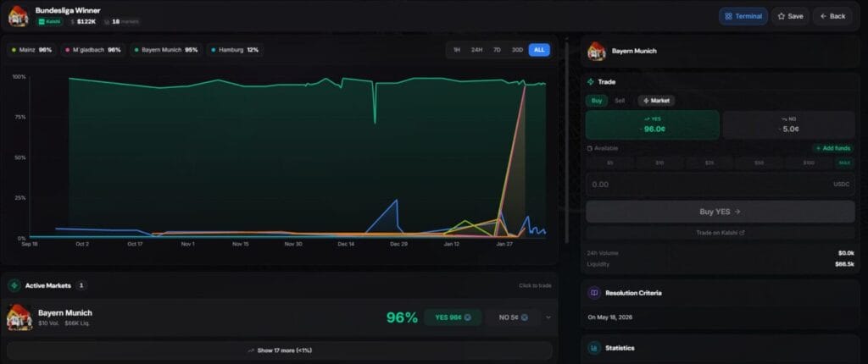Choose the $50 quick amount
This screenshot has width=868, height=364.
[x=759, y=163]
